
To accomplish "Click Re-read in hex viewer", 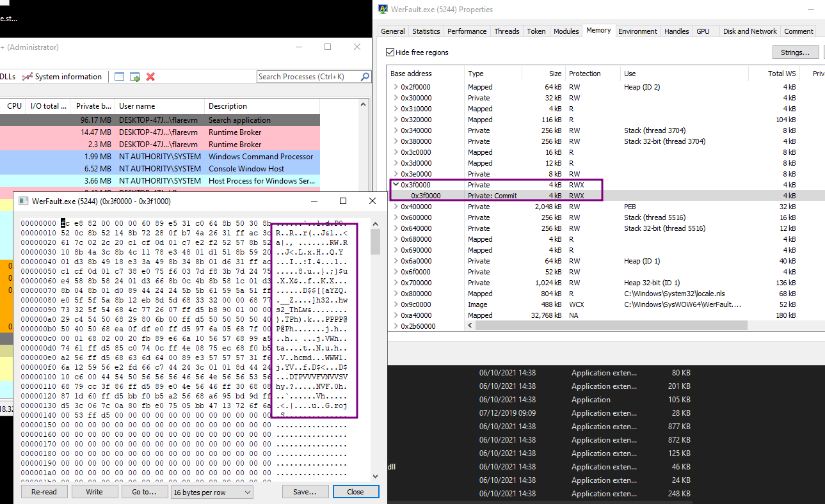I will click(44, 492).
